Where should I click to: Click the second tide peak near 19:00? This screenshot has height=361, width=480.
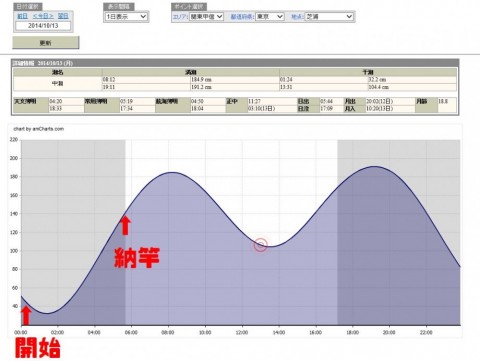click(374, 166)
